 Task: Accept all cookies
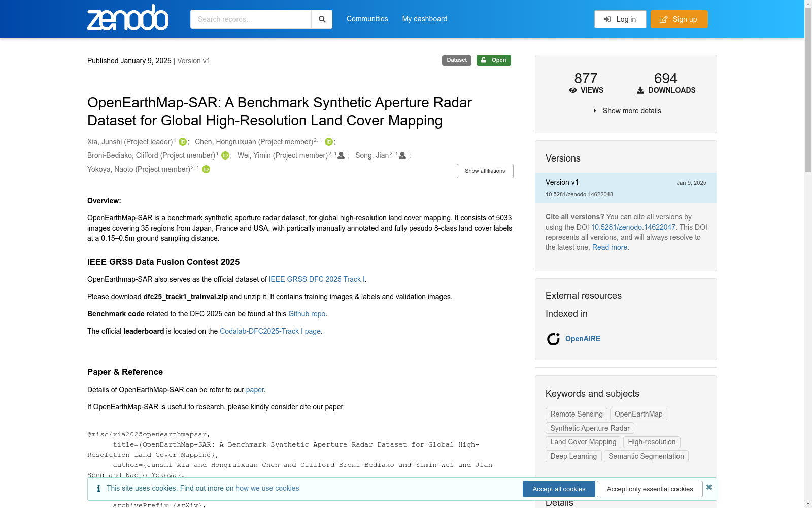tap(559, 489)
